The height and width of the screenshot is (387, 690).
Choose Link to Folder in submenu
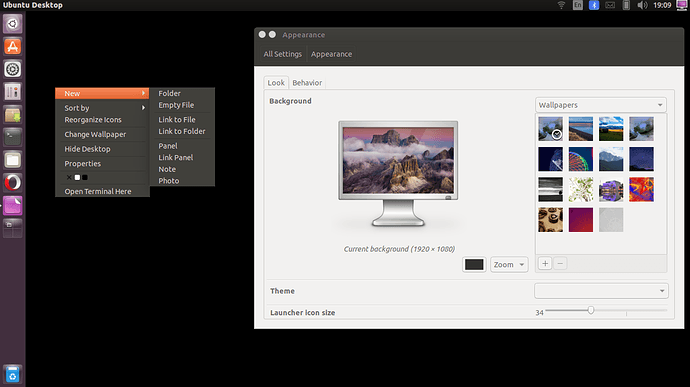(x=182, y=131)
